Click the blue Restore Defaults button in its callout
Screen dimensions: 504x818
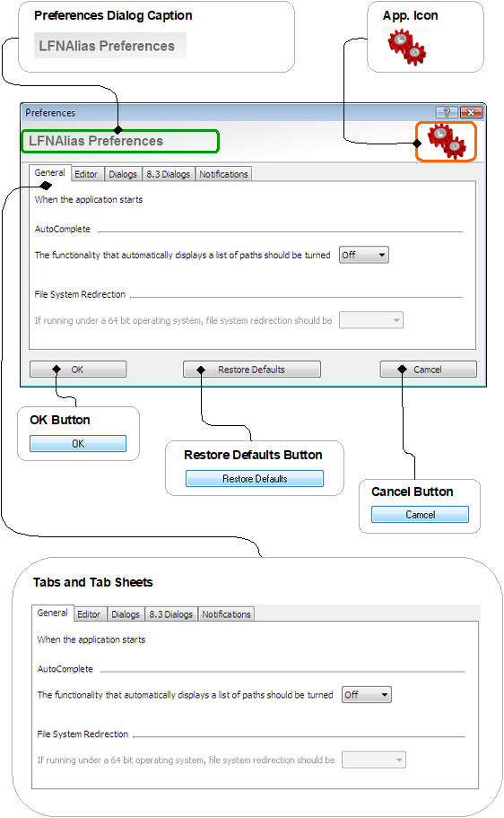[255, 478]
